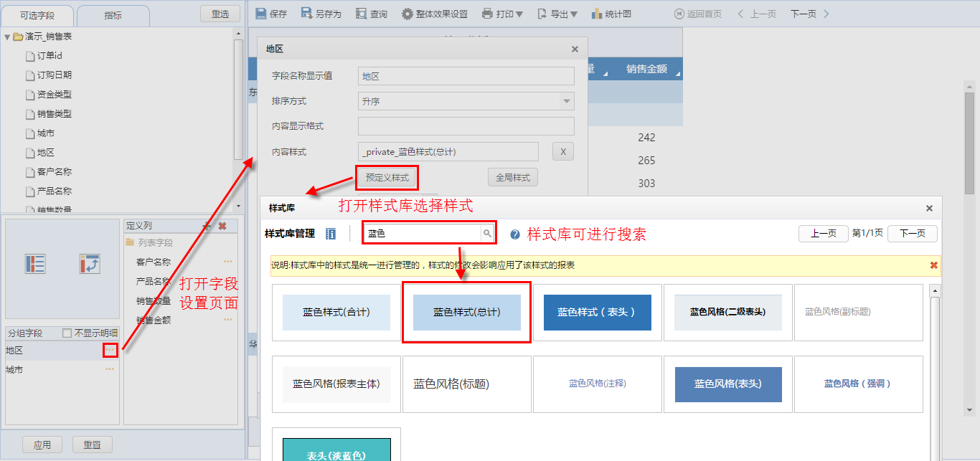Click the 应用 apply button

click(42, 445)
